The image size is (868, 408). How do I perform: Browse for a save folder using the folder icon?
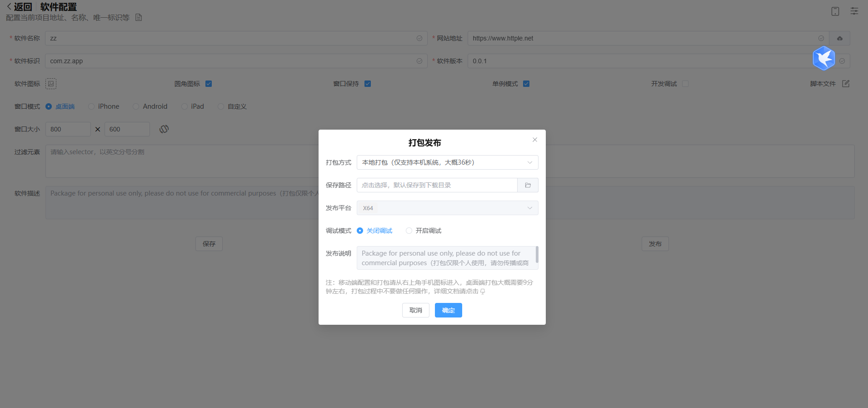coord(528,185)
